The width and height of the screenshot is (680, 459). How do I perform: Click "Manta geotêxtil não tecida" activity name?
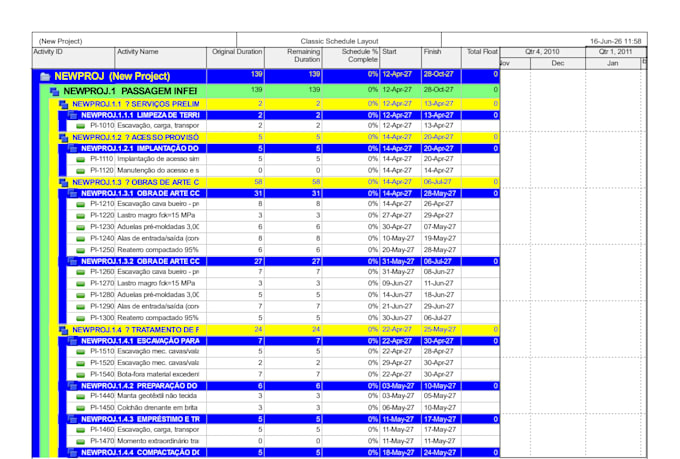157,396
